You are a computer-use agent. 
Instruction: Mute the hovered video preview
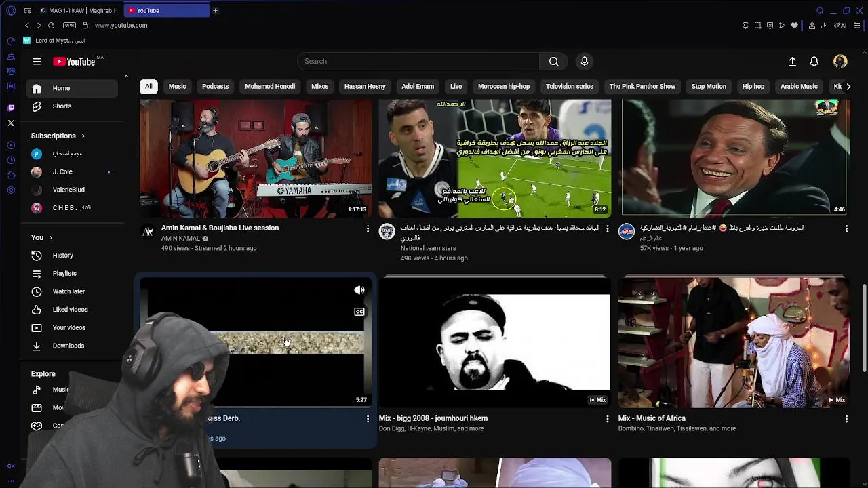(x=359, y=290)
